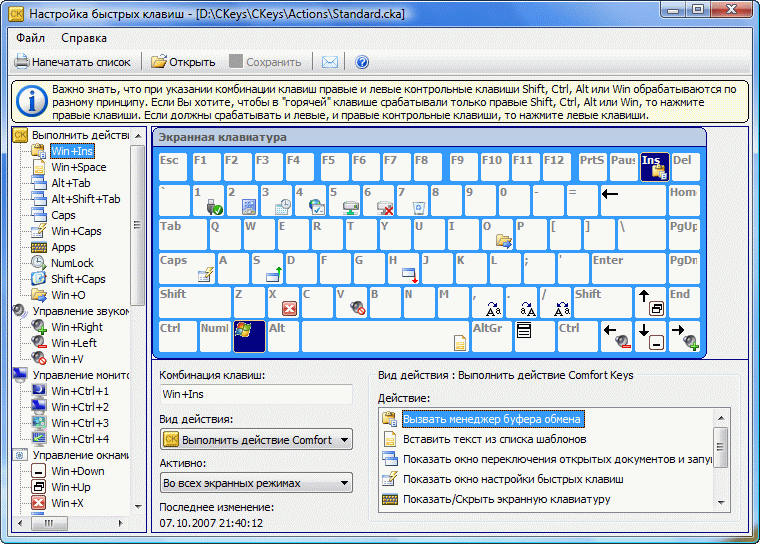Collapse the Управление монитором tree group
760x544 pixels.
pos(80,375)
